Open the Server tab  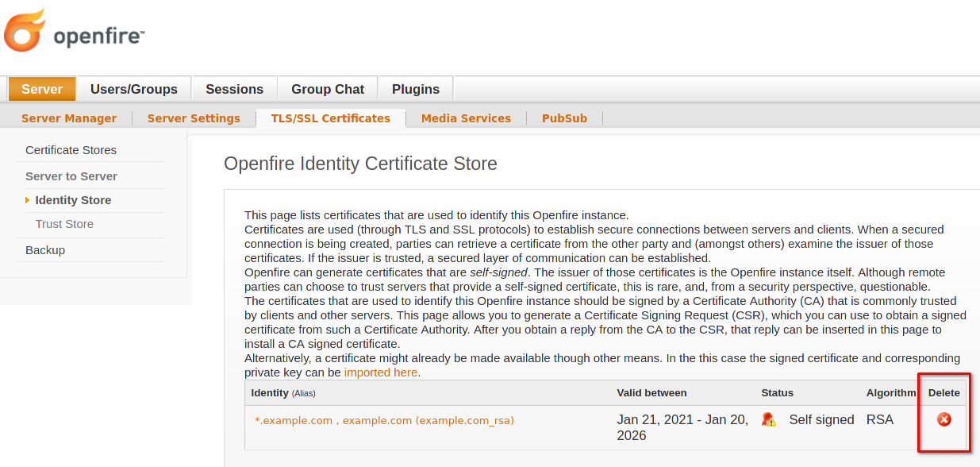[42, 89]
